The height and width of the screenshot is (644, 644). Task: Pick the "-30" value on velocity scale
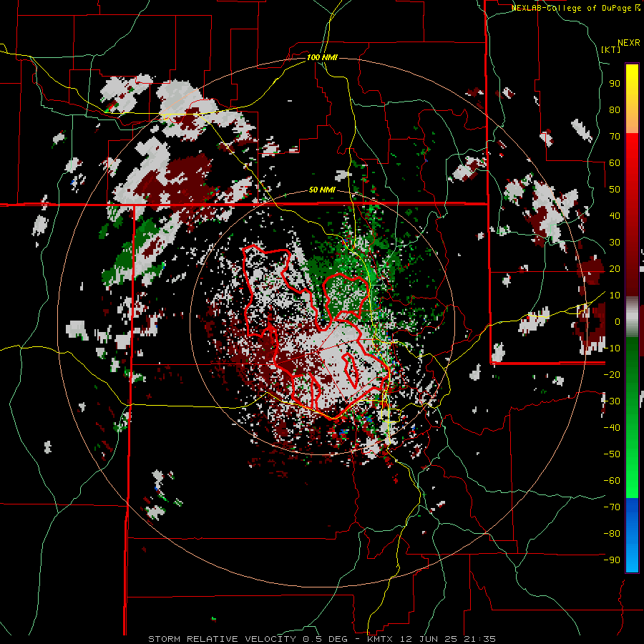(612, 401)
